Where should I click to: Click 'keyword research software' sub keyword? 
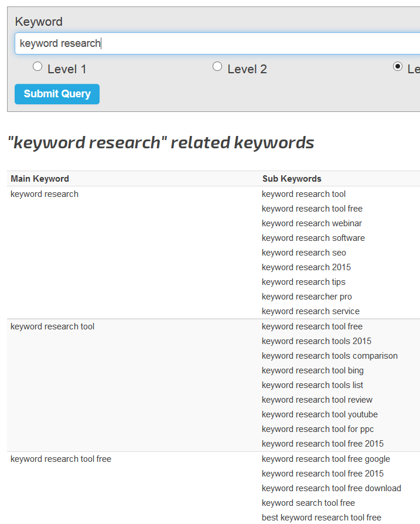coord(313,238)
